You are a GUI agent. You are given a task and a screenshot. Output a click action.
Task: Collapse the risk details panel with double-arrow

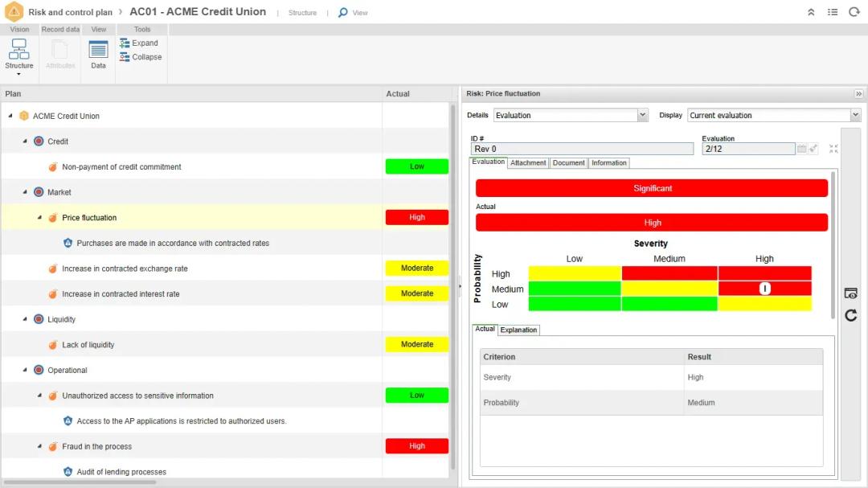[x=858, y=94]
